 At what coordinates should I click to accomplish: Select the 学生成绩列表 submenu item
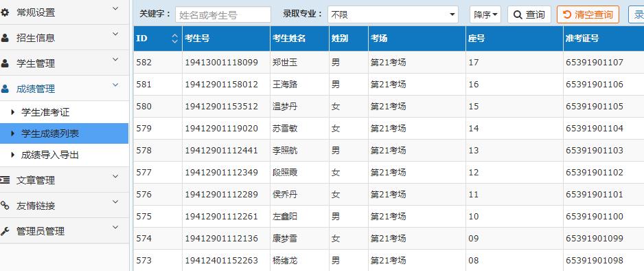[64, 133]
